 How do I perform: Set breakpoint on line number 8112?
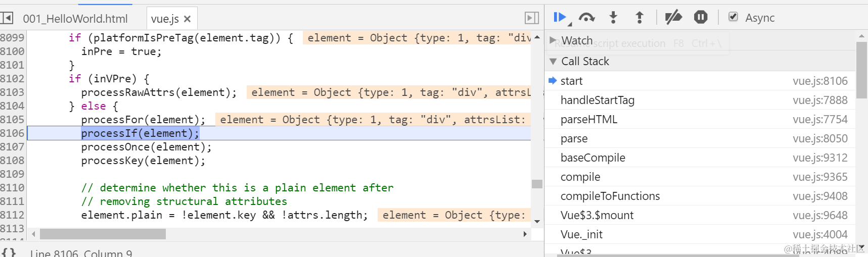click(12, 215)
